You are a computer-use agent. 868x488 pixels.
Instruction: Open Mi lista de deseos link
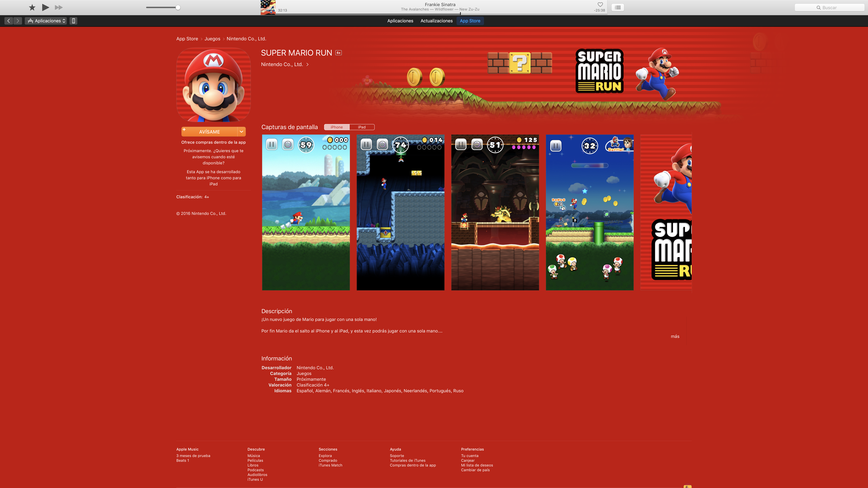(477, 465)
